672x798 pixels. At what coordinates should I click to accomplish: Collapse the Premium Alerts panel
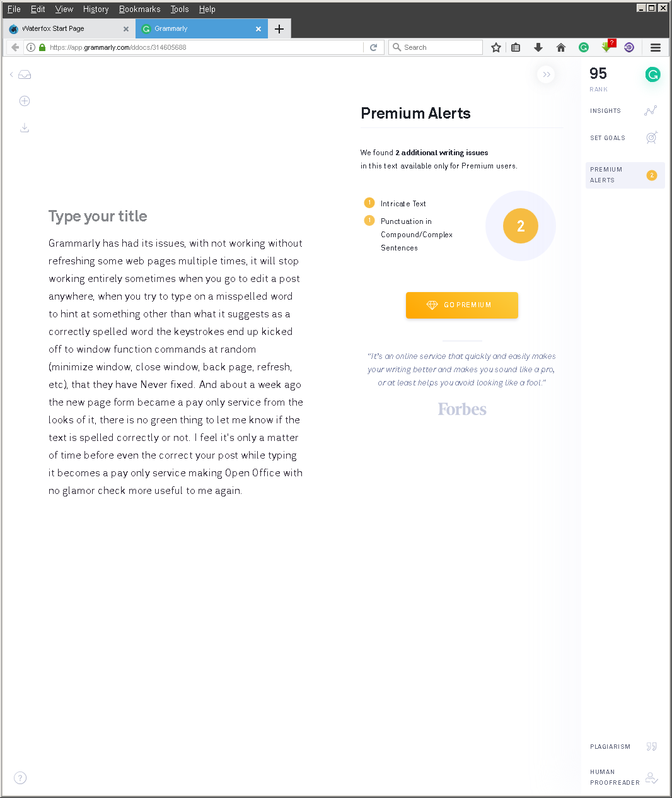coord(547,74)
